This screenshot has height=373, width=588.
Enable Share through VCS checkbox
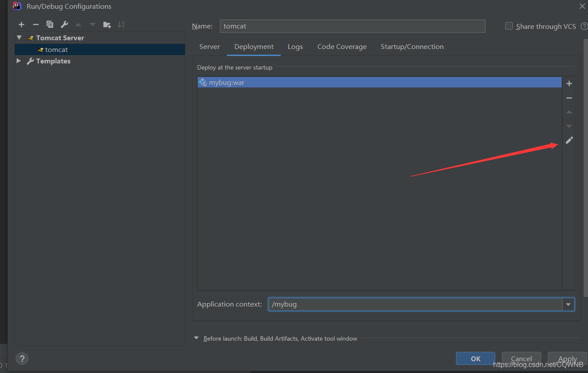(x=509, y=26)
